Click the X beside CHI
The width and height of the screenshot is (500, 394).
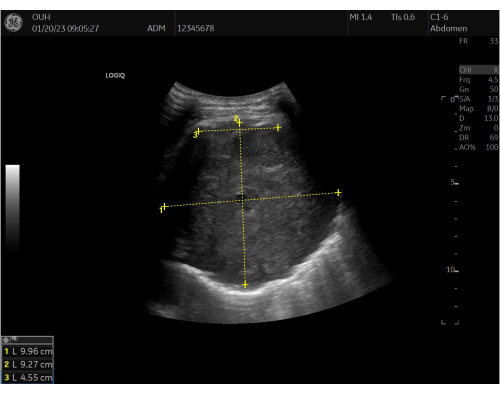click(496, 70)
